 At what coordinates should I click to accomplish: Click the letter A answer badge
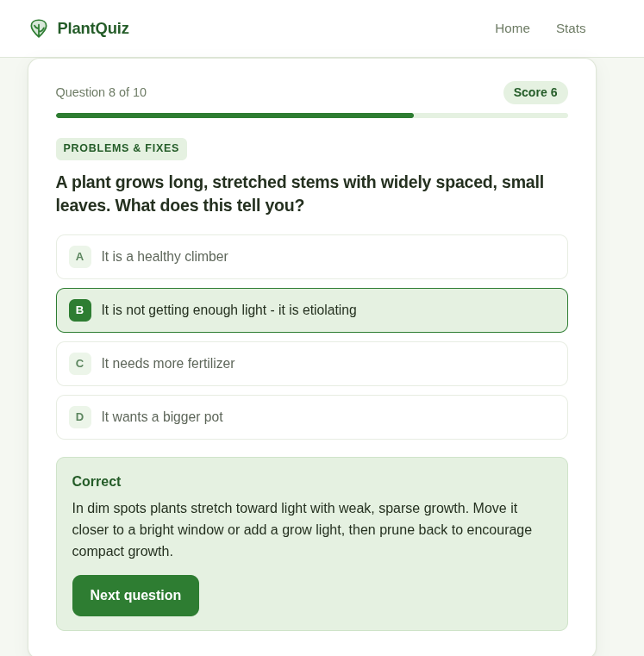coord(80,257)
